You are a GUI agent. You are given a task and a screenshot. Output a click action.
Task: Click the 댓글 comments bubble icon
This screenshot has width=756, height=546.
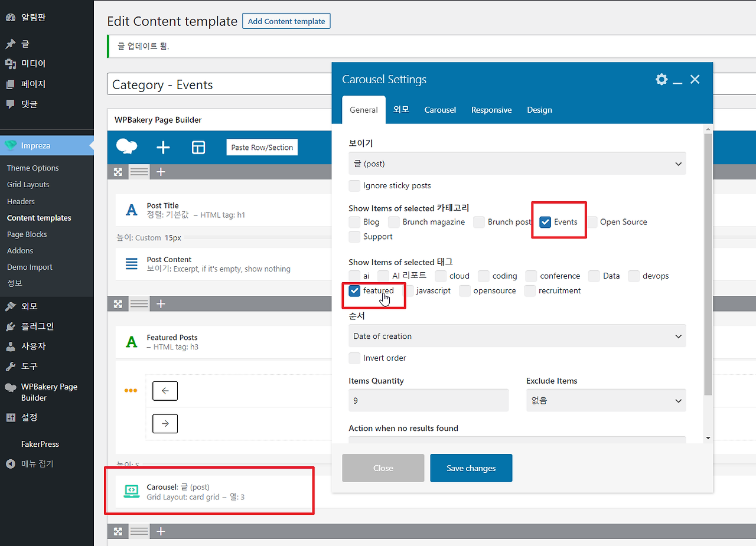pos(11,104)
